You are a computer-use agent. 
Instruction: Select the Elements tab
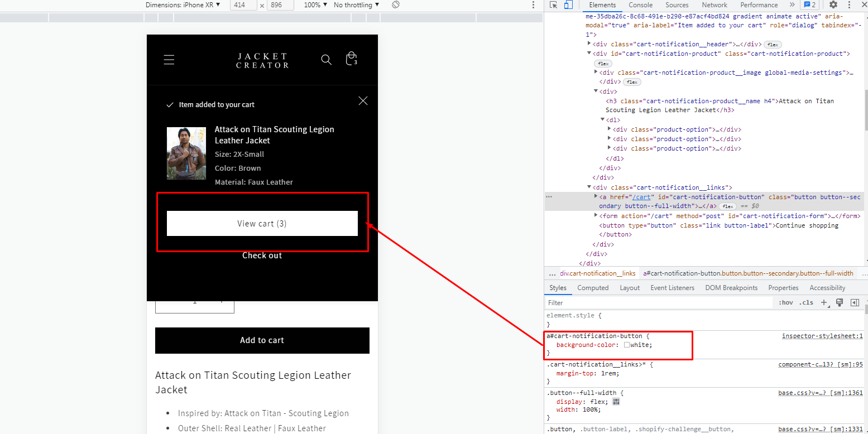pyautogui.click(x=602, y=5)
